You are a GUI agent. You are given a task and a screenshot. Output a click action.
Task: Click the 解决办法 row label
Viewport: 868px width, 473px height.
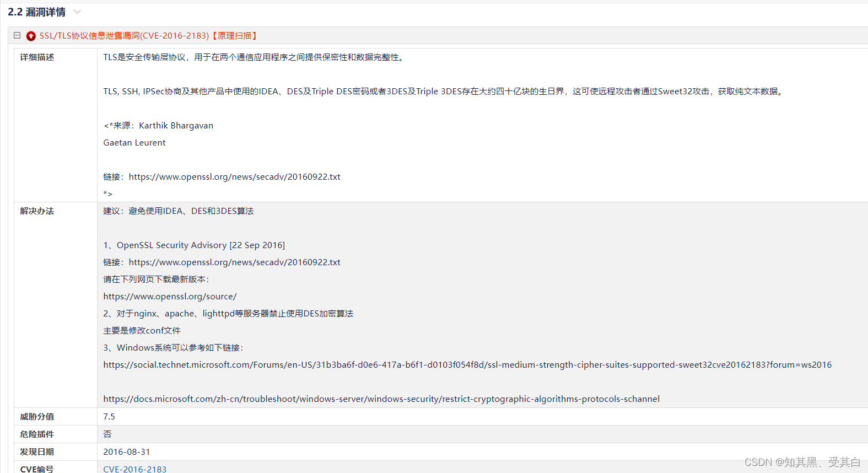(37, 211)
